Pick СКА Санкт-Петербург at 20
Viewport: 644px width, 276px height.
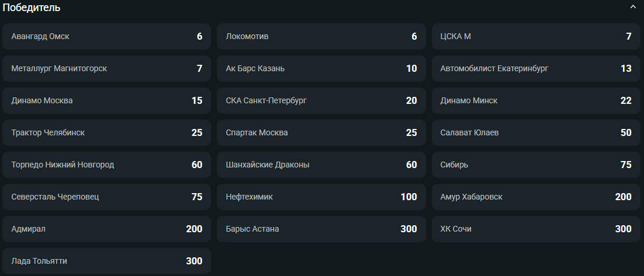click(x=321, y=100)
